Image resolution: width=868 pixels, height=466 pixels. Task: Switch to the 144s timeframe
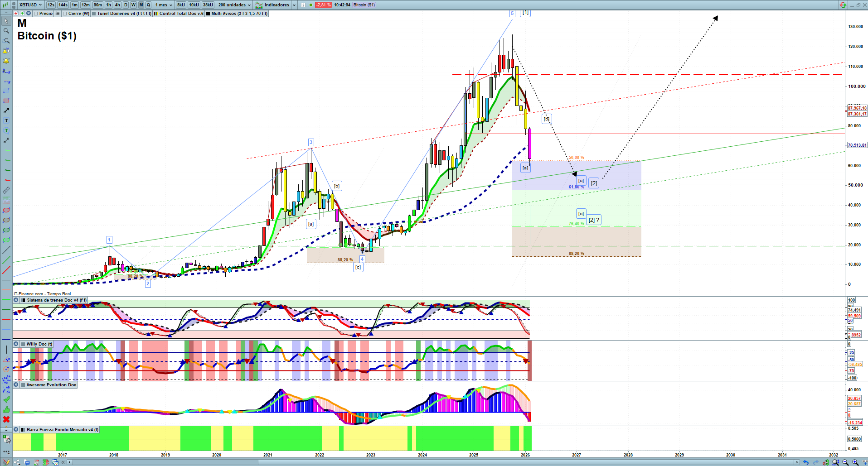click(x=63, y=5)
